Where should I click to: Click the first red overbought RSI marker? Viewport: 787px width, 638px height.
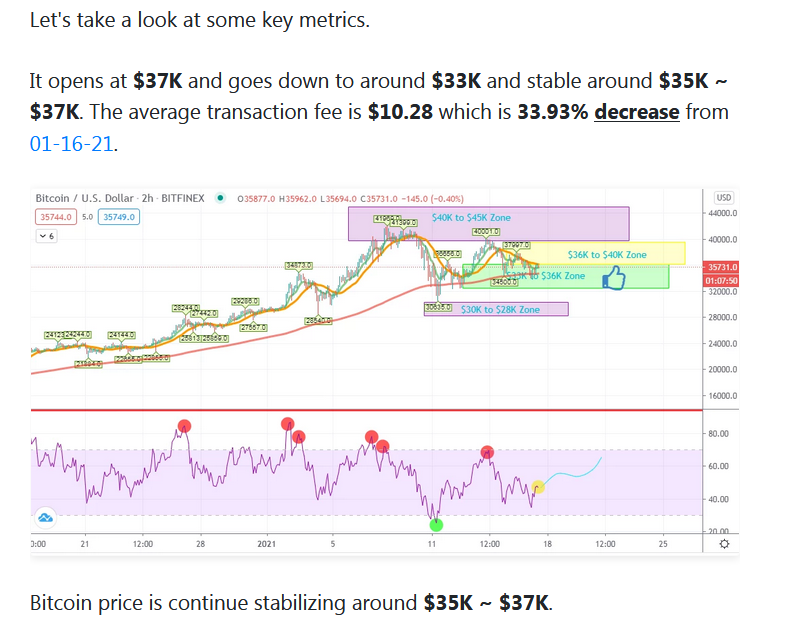pyautogui.click(x=184, y=426)
